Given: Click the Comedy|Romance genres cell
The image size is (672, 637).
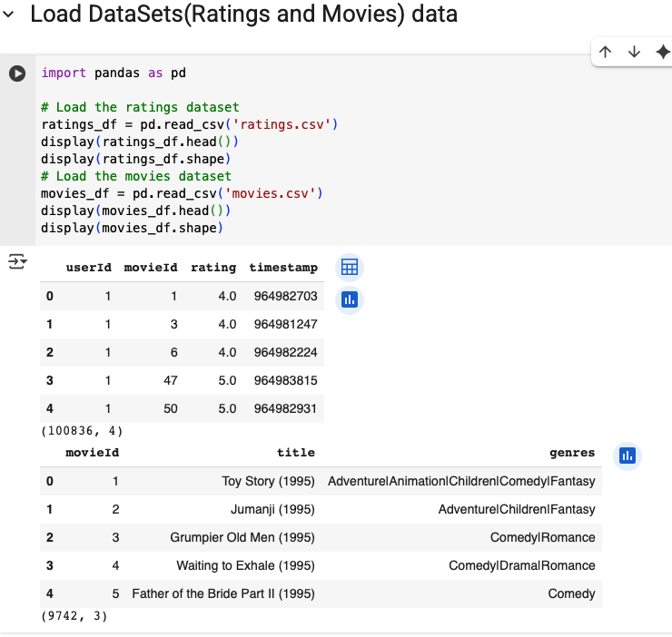Looking at the screenshot, I should 542,537.
